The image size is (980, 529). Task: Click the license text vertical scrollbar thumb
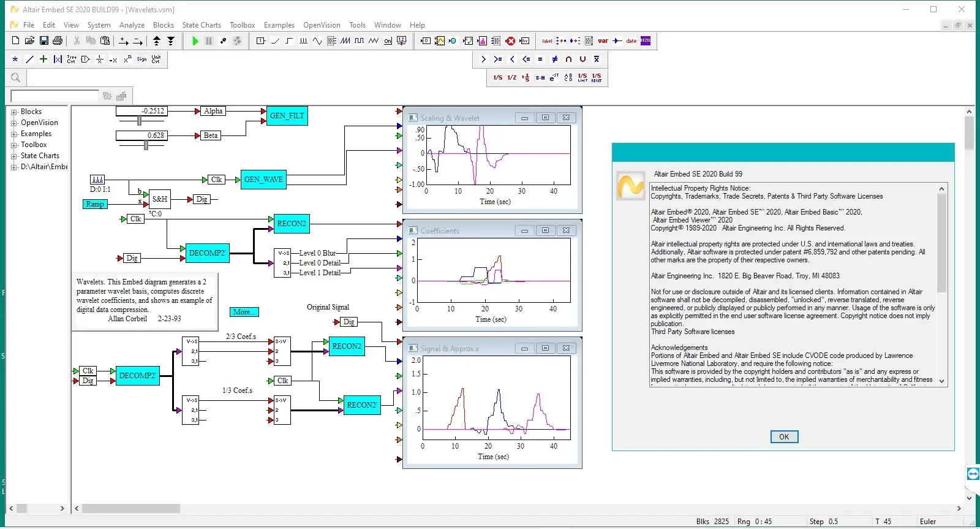pyautogui.click(x=942, y=243)
